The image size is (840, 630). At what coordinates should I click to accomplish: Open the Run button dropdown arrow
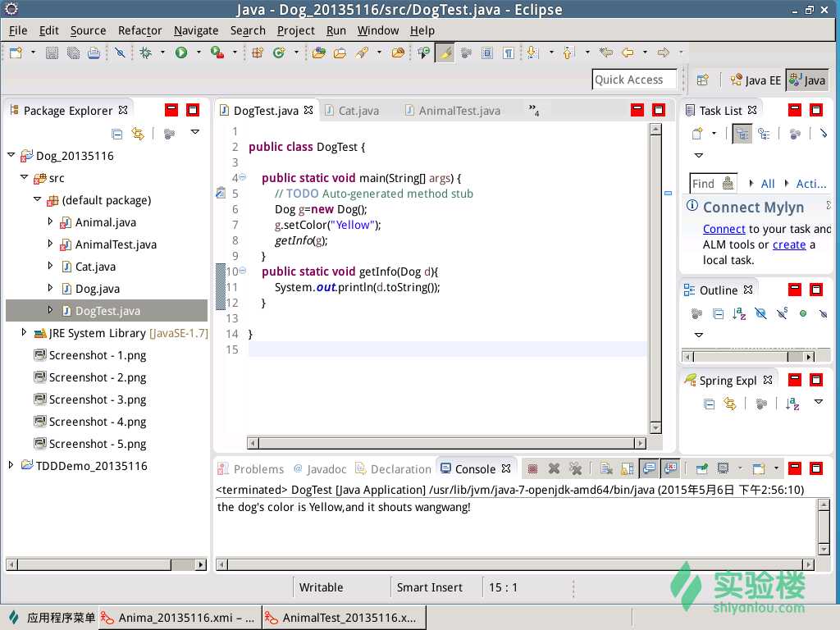199,52
